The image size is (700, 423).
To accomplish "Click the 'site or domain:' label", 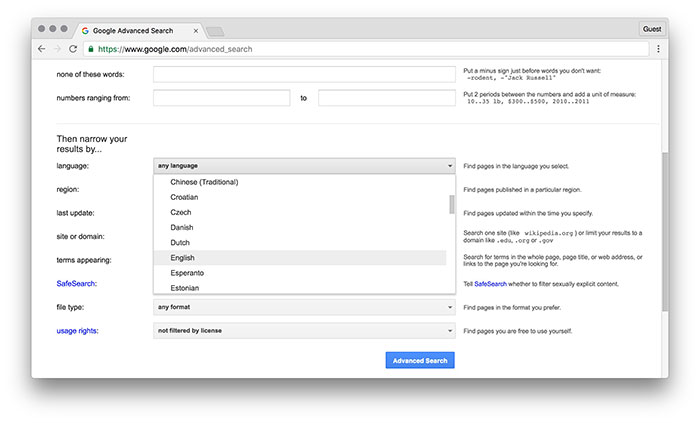I will coord(80,237).
